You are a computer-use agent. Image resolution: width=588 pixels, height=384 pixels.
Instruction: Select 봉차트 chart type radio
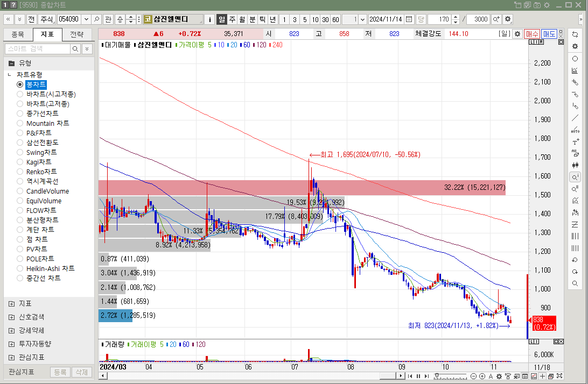pos(20,84)
